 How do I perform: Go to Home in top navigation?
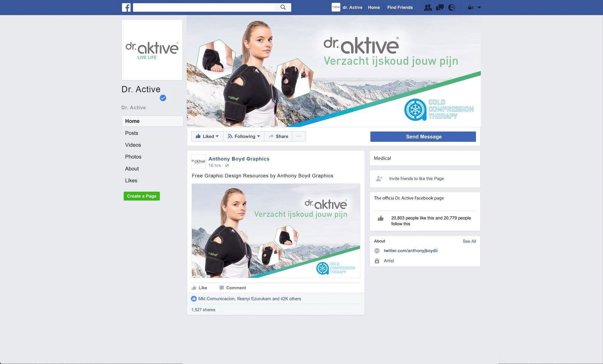374,7
